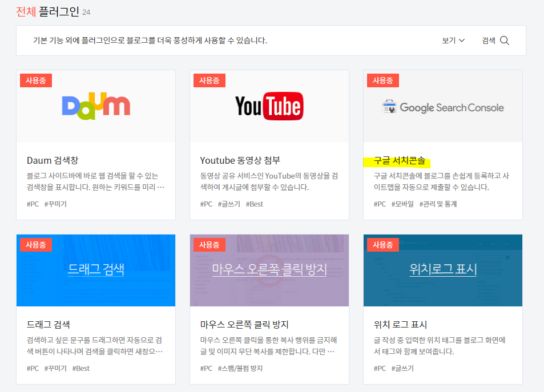Open the 보기 view dropdown
Screen dimensions: 544x392
[x=453, y=41]
